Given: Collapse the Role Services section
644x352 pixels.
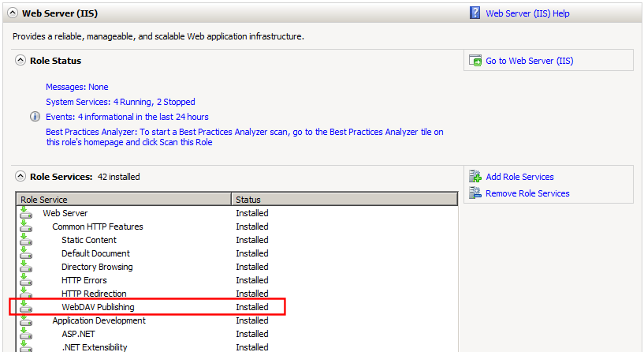Looking at the screenshot, I should (x=20, y=177).
